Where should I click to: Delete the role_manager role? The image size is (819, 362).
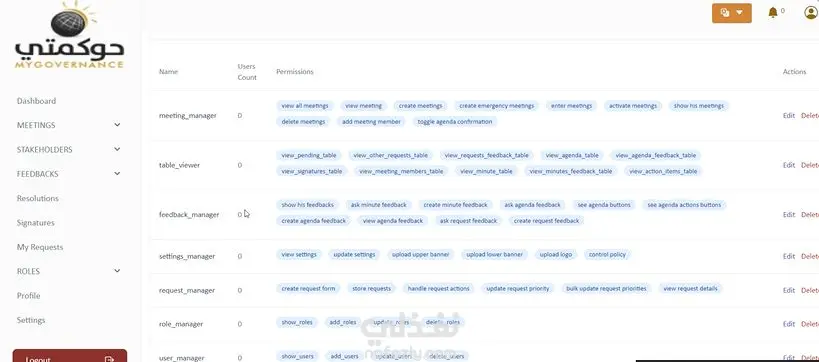point(810,324)
